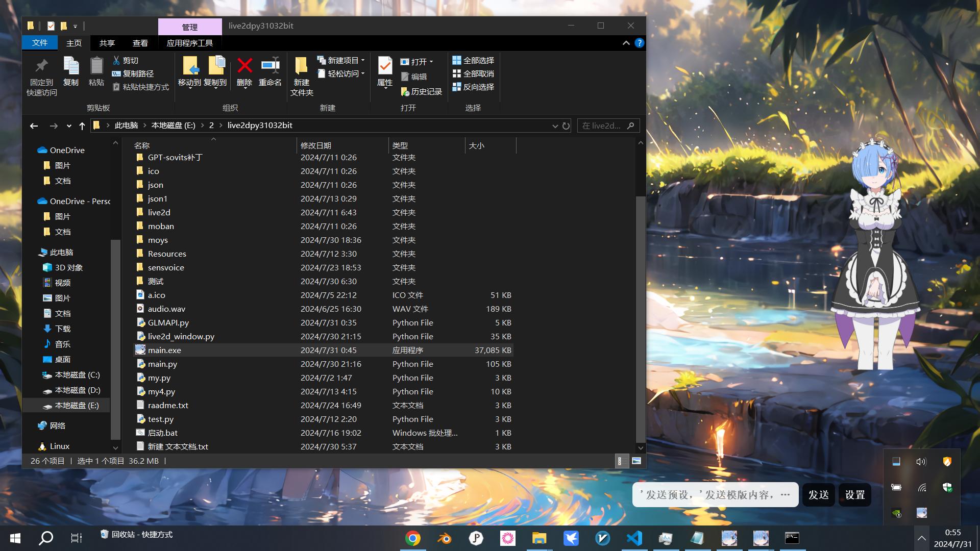The width and height of the screenshot is (980, 551).
Task: Click Select all (全部选择)
Action: coord(473,60)
